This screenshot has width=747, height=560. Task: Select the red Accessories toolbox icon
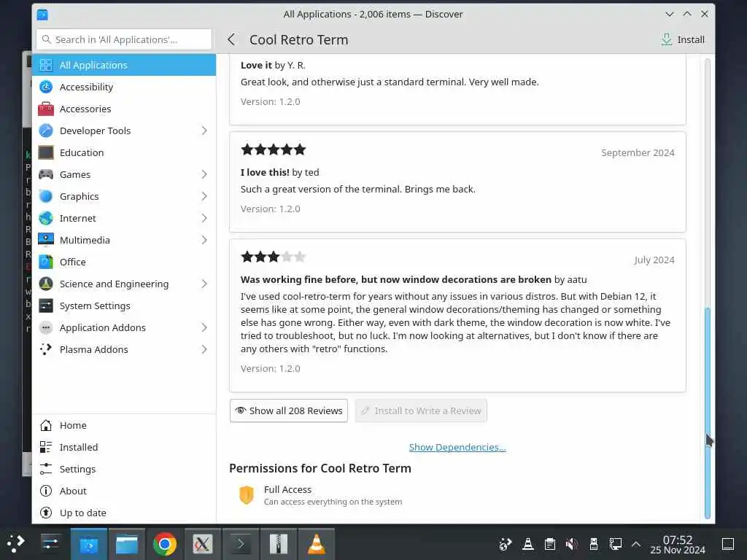pyautogui.click(x=46, y=109)
